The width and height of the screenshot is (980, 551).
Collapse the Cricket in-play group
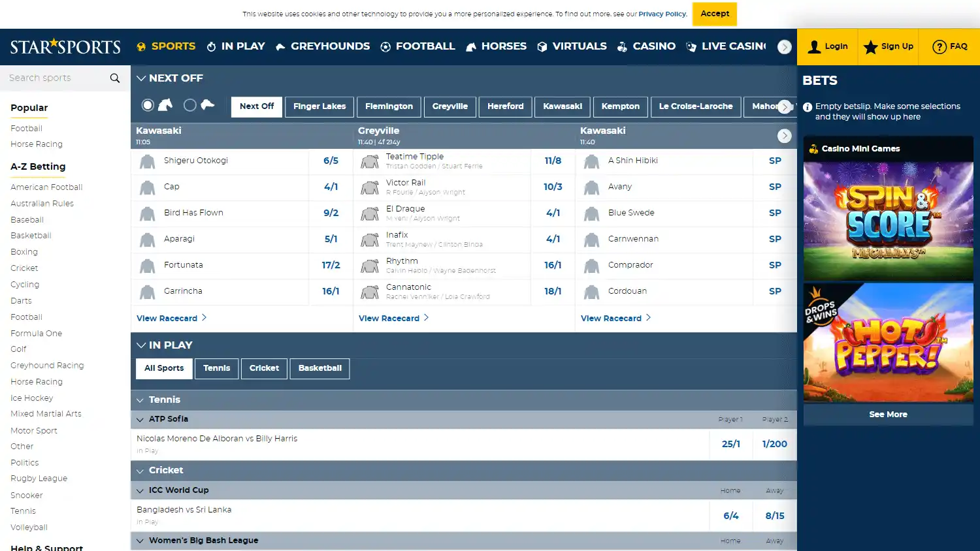click(x=140, y=471)
